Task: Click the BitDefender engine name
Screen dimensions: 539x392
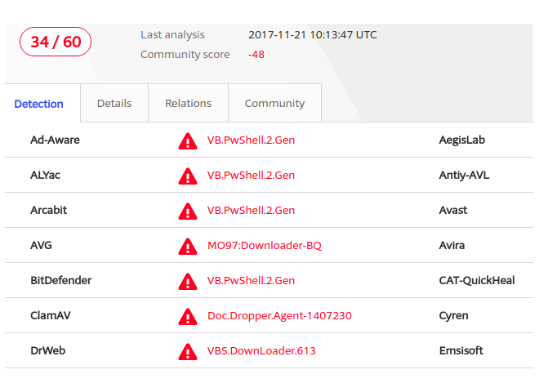Action: click(x=61, y=280)
